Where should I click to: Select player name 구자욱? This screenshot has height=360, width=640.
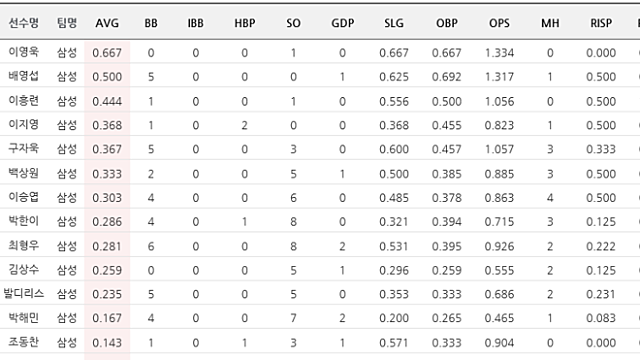tap(24, 148)
